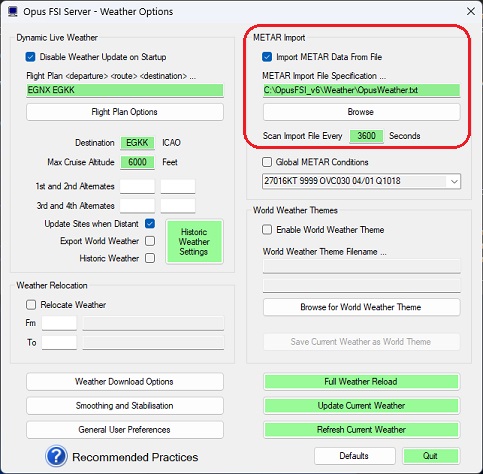
Task: Click the Opus FSI Server title bar icon
Action: 13,12
